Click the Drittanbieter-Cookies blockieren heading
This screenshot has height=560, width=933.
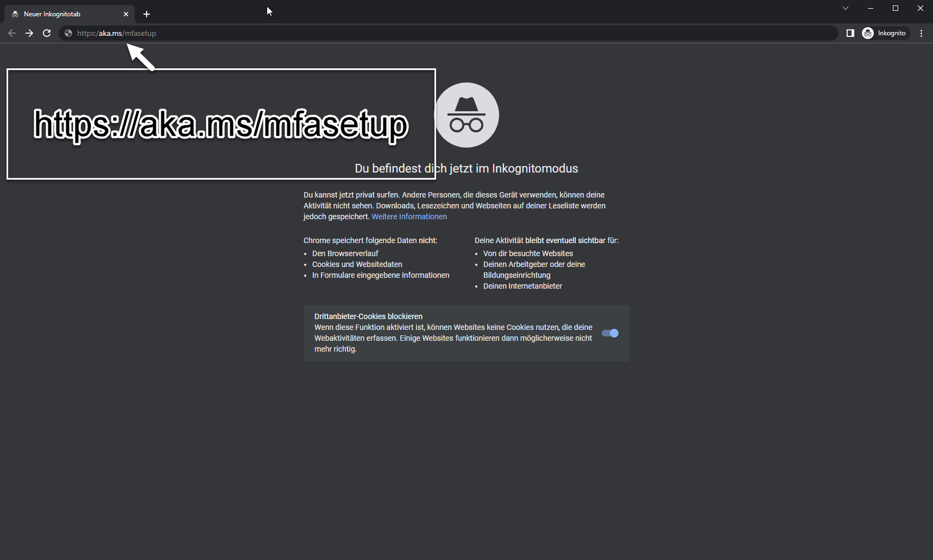pos(368,316)
